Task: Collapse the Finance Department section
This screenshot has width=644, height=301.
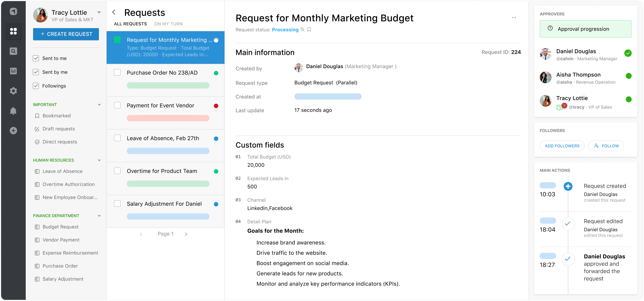Action: coord(99,216)
